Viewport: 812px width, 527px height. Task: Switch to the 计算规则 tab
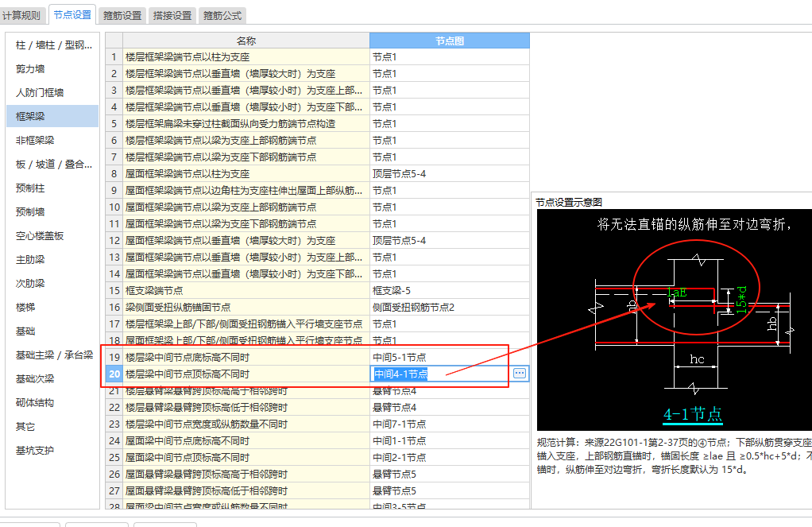[21, 16]
